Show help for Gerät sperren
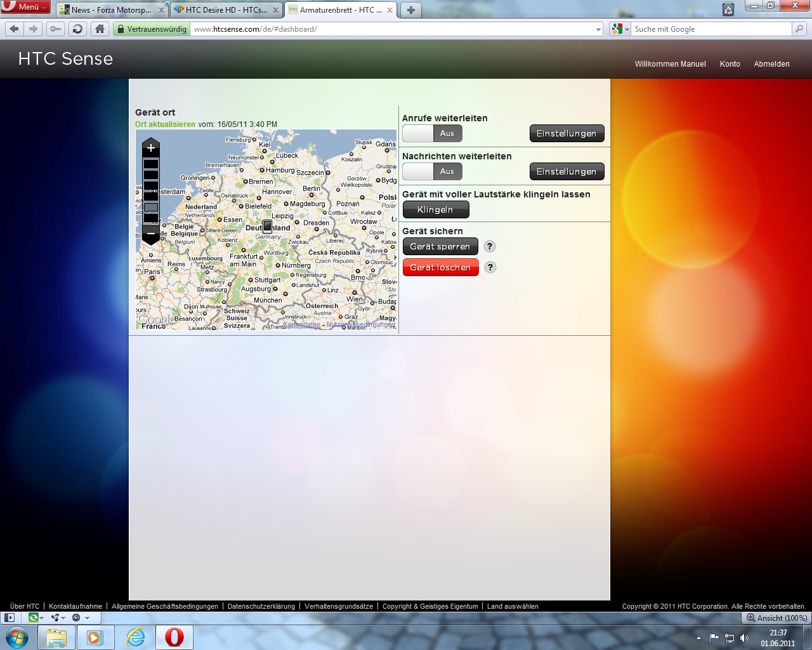This screenshot has height=650, width=812. [x=490, y=246]
